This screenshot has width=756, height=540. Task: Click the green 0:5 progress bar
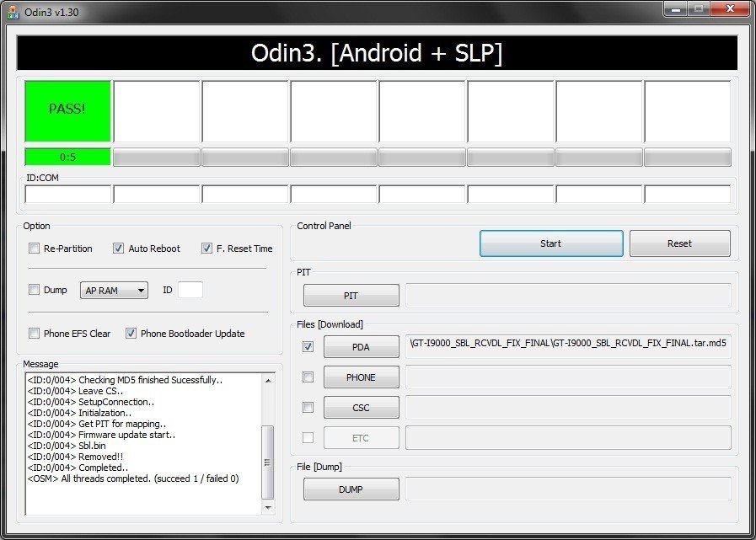click(x=68, y=158)
